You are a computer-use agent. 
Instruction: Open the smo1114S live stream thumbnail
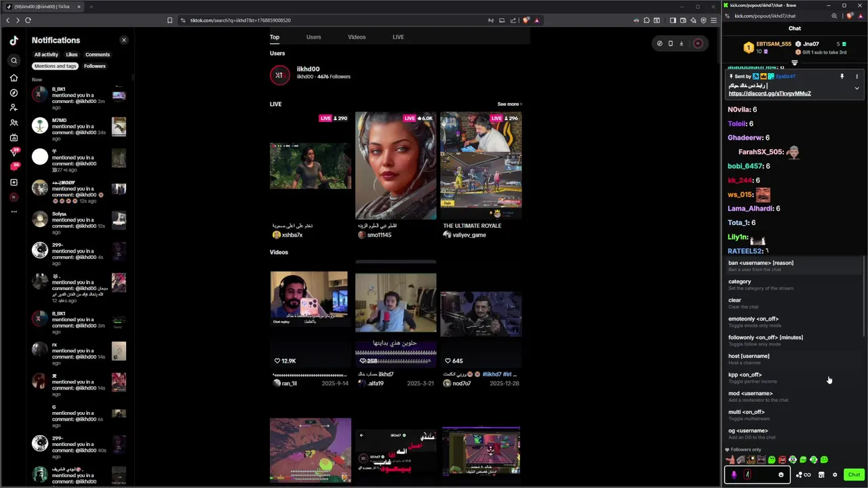pyautogui.click(x=396, y=165)
